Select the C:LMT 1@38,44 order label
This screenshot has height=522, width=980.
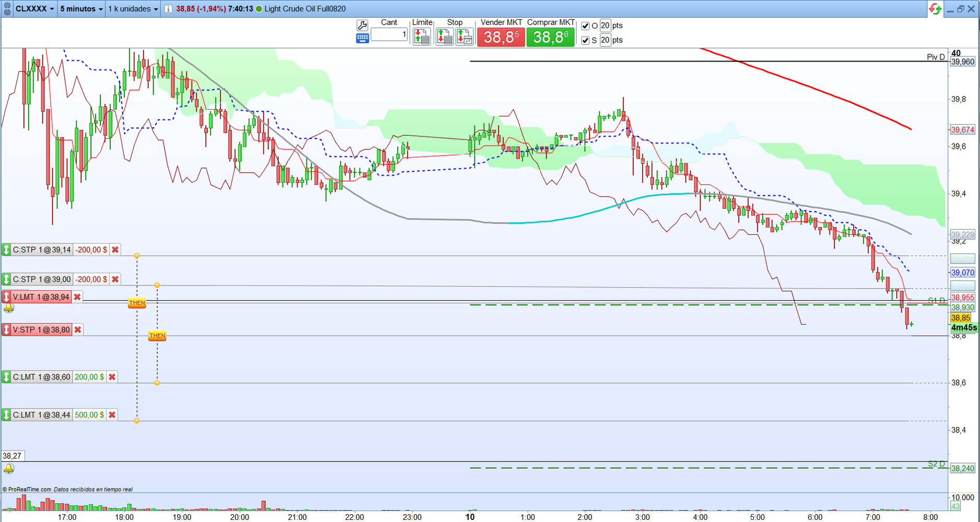(x=42, y=415)
